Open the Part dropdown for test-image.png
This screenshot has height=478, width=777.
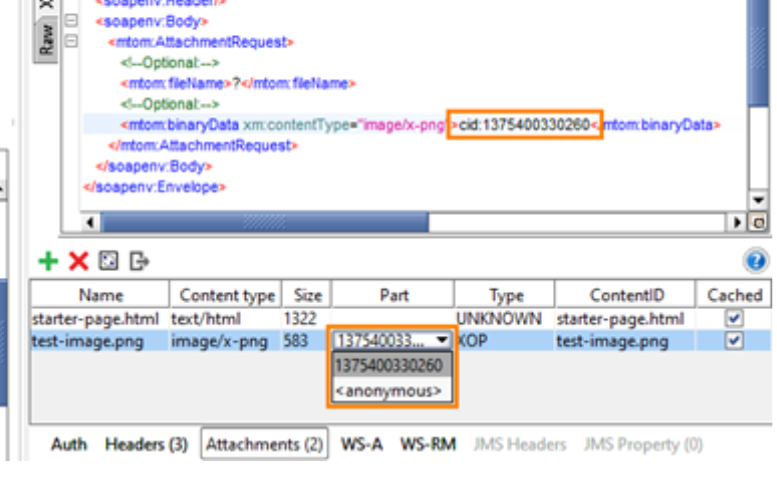441,341
